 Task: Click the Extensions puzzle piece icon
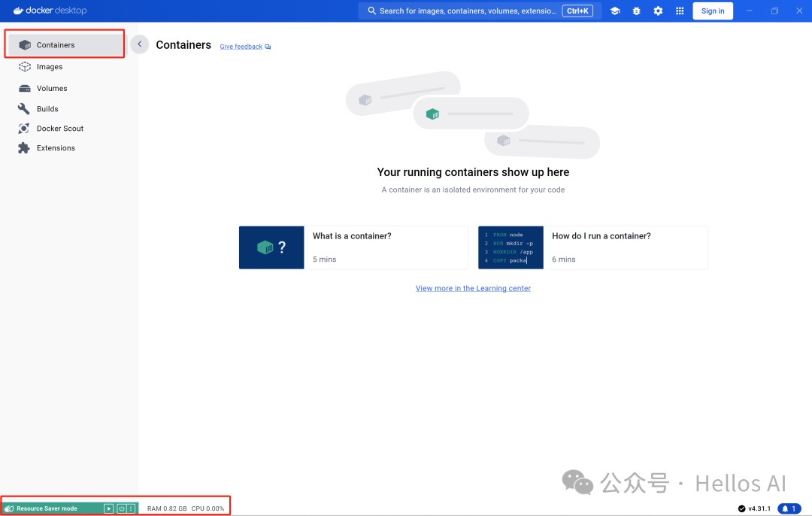pos(24,148)
